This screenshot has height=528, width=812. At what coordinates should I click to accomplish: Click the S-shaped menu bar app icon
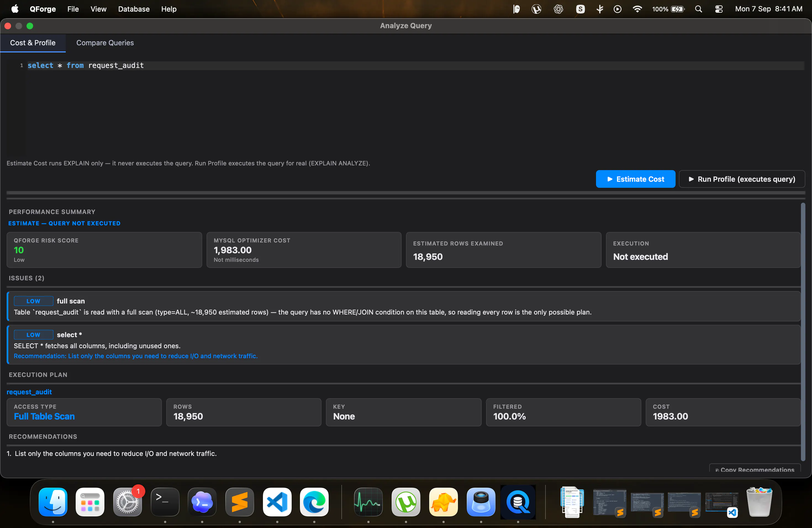[x=580, y=9]
